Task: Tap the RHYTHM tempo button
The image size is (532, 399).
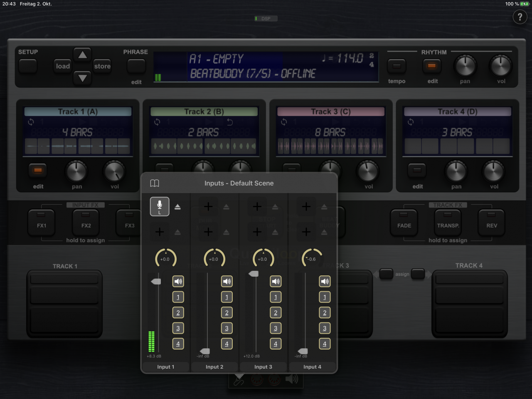Action: coord(397,66)
